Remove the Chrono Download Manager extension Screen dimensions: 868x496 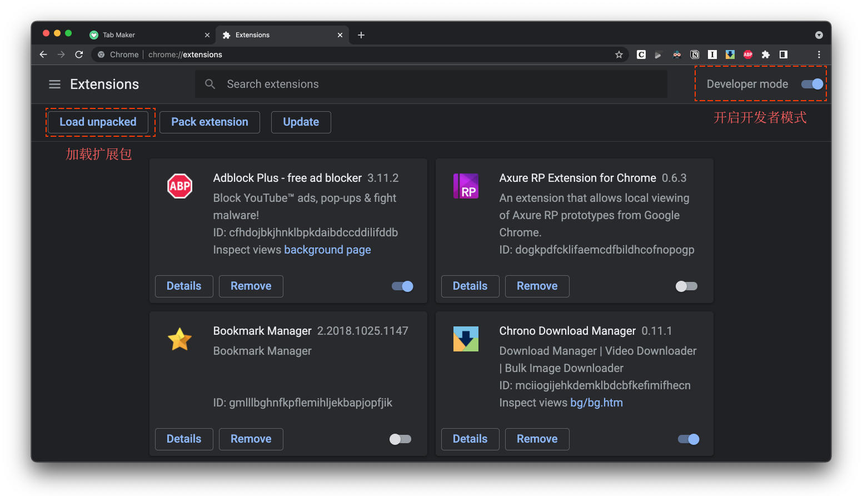click(x=537, y=439)
